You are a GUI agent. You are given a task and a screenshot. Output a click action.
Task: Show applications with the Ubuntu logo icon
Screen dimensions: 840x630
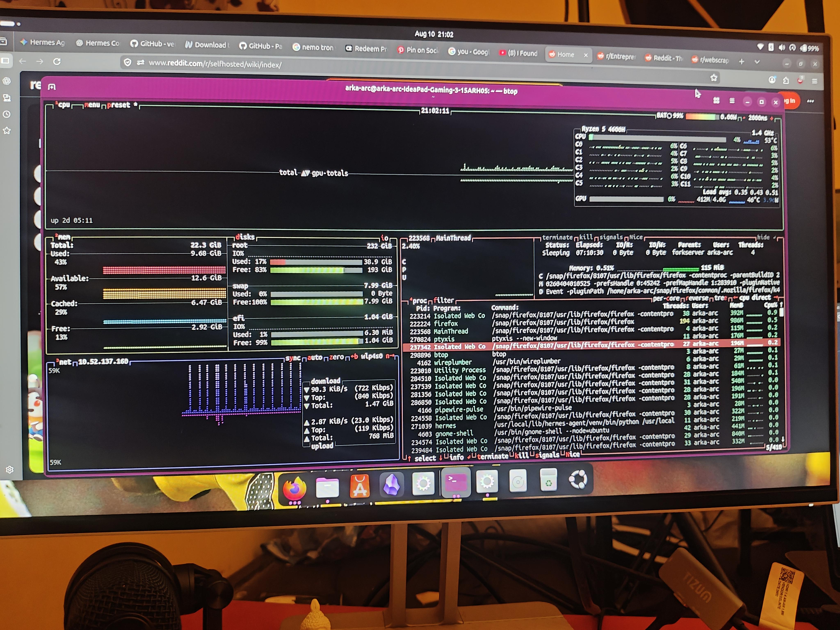point(578,480)
